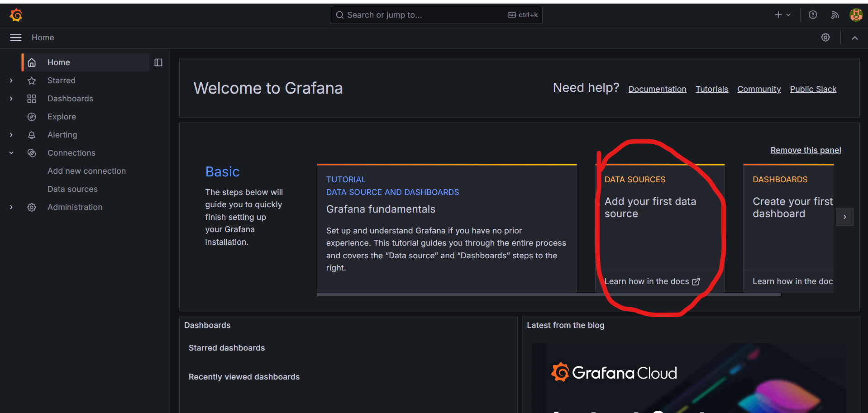This screenshot has width=868, height=413.
Task: Click the Basic heading text
Action: point(222,172)
